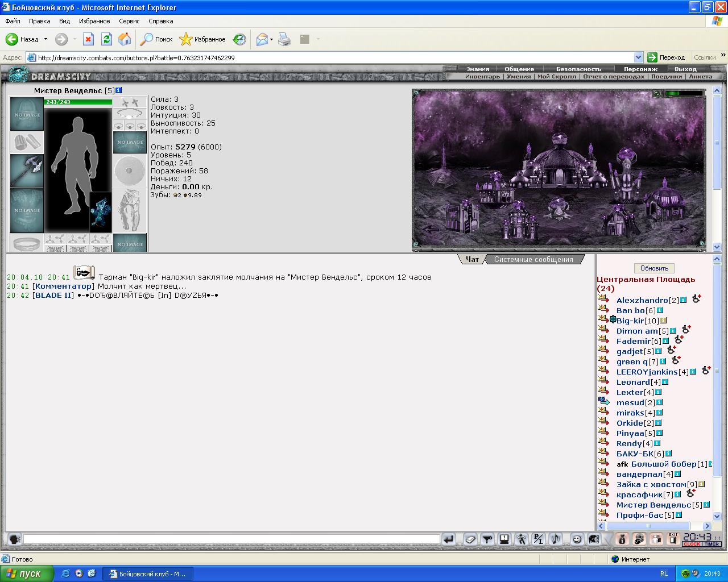Screen dimensions: 728x582
Task: Open the Избранное menu in menu bar
Action: pos(94,21)
